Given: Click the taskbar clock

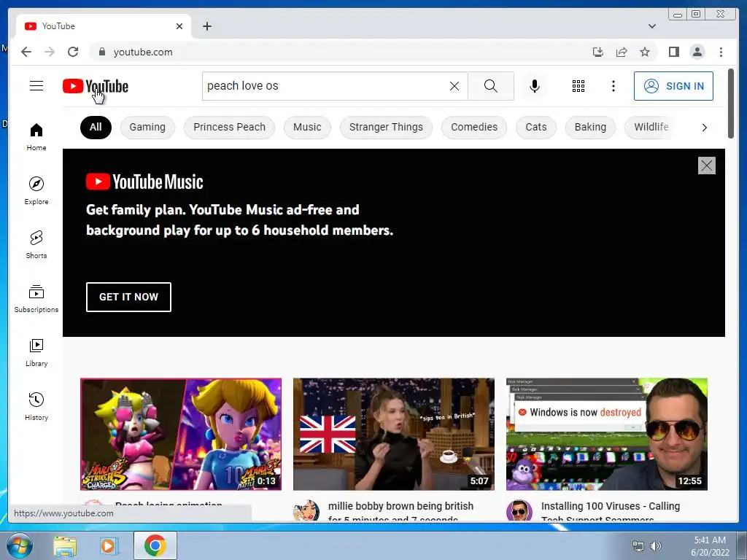Looking at the screenshot, I should [x=710, y=546].
